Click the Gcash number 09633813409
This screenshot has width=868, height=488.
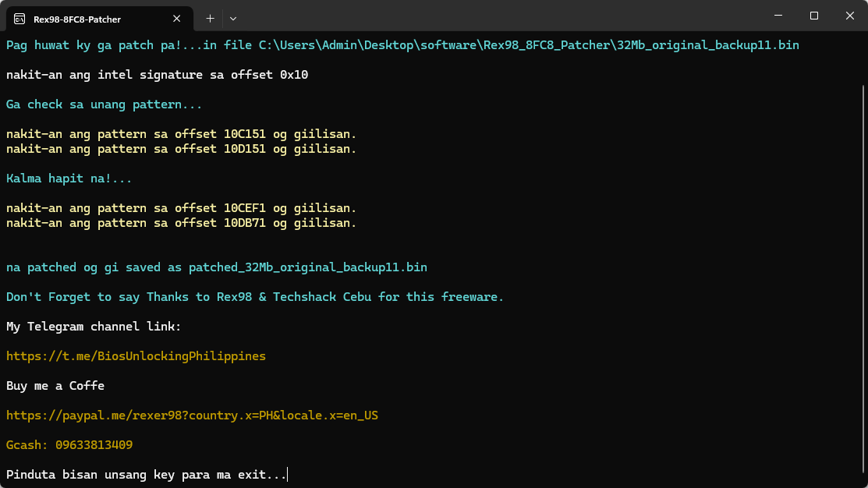pos(93,445)
